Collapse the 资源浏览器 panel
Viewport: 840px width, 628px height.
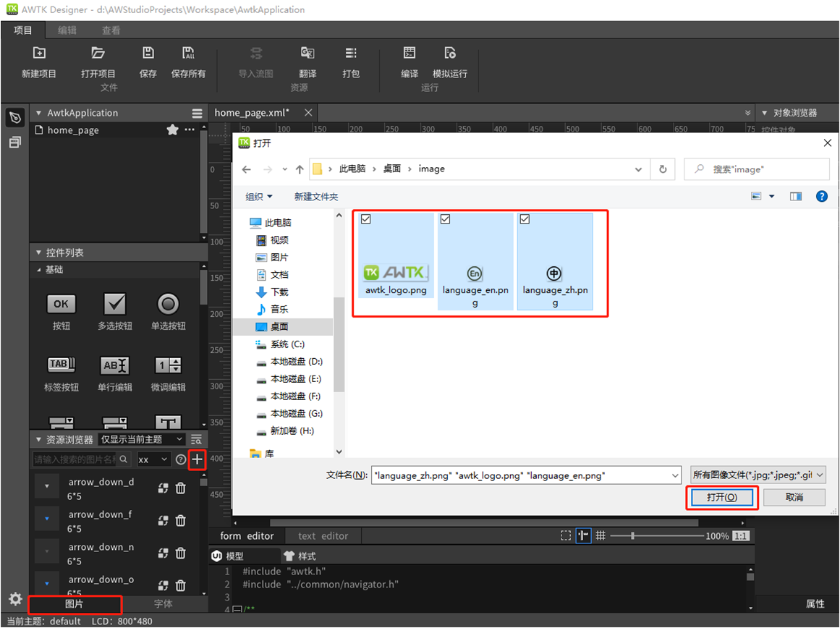[x=38, y=439]
